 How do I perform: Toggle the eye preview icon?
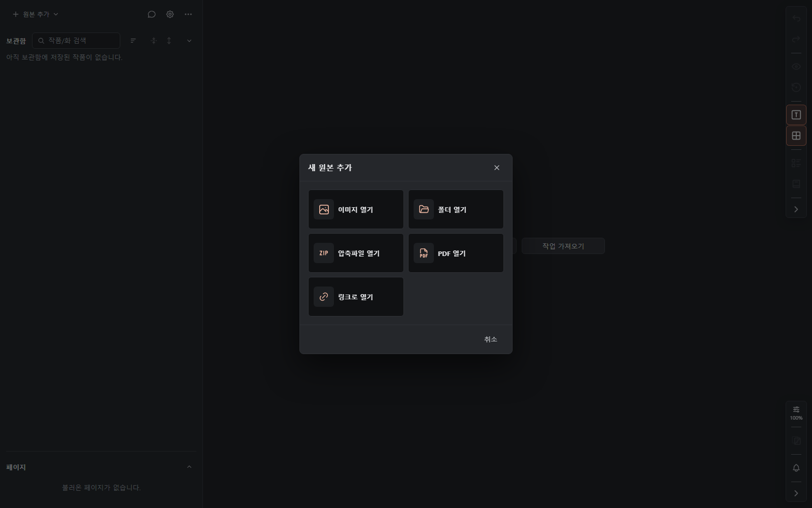click(796, 67)
